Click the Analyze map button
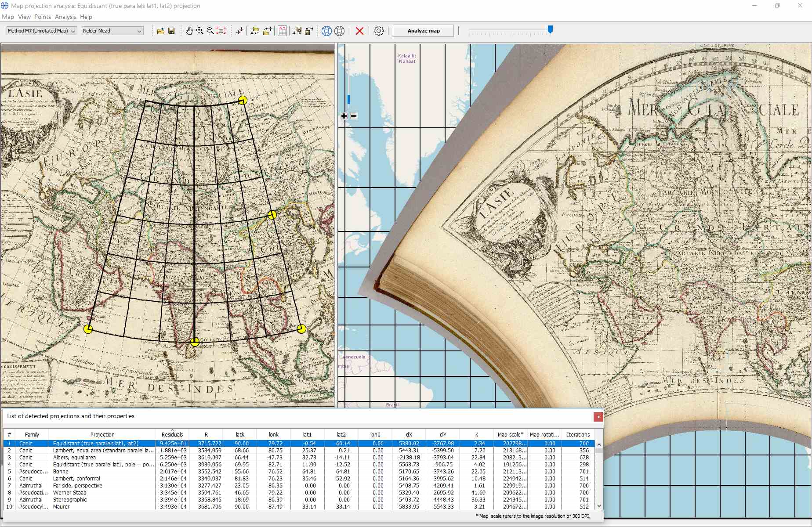812x527 pixels. click(x=424, y=31)
